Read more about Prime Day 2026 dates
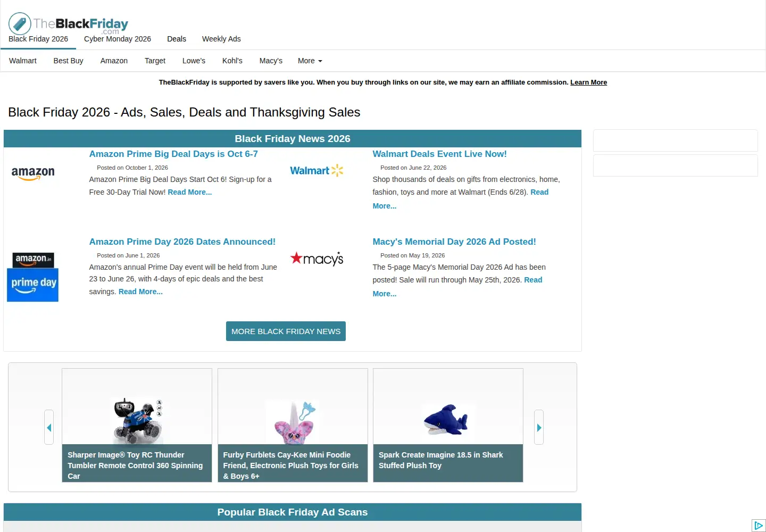This screenshot has width=766, height=532. (x=140, y=292)
